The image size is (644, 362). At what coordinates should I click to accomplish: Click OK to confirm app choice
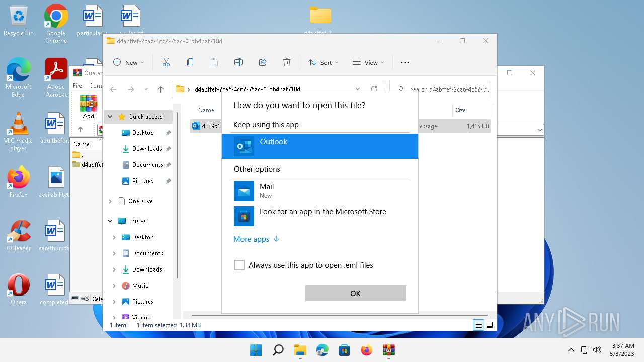(356, 293)
